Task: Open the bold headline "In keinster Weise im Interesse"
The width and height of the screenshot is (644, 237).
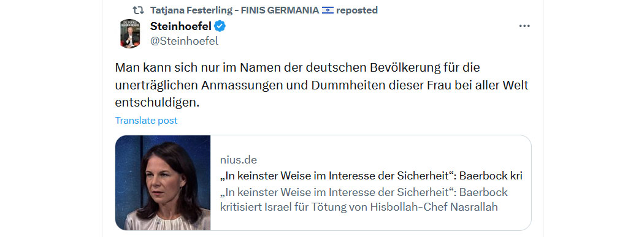Action: point(371,176)
